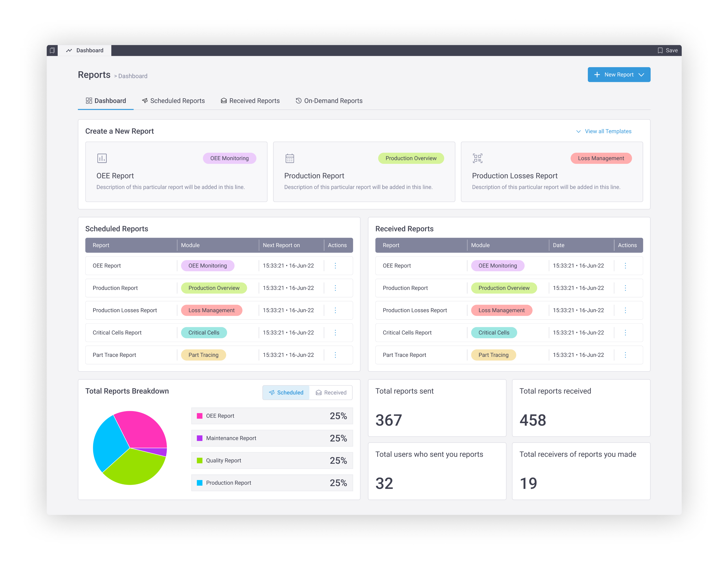Click Total users who sent you reports card
728x563 pixels.
437,471
